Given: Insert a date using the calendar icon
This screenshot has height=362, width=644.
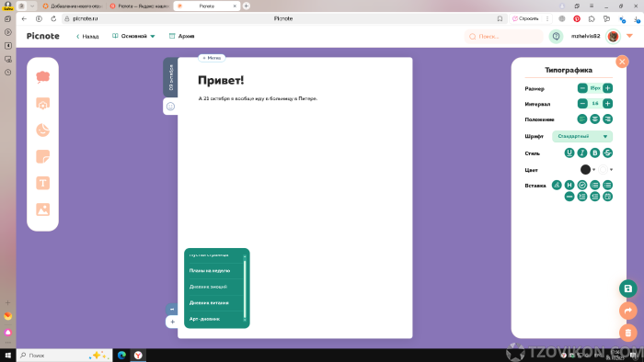Looking at the screenshot, I should pyautogui.click(x=608, y=197).
